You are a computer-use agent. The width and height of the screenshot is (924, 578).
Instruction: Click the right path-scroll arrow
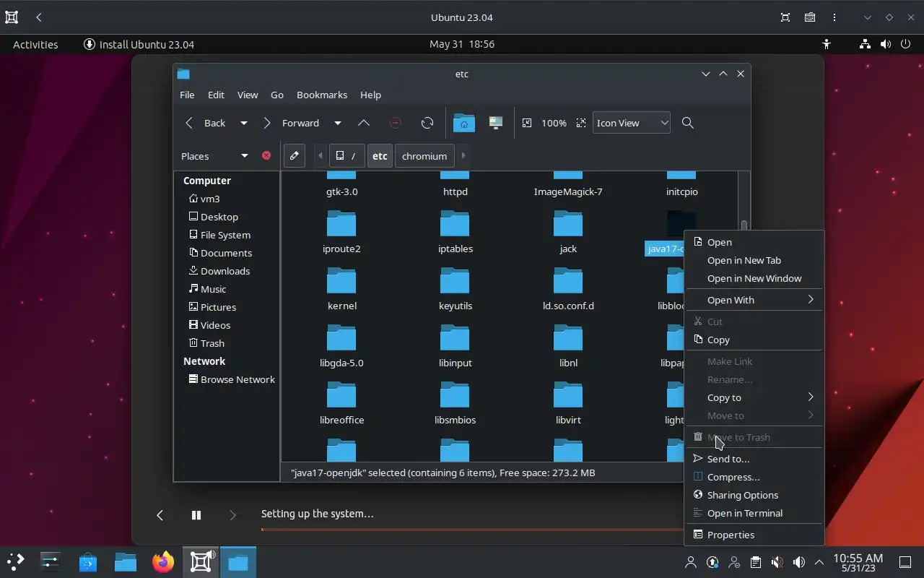463,155
